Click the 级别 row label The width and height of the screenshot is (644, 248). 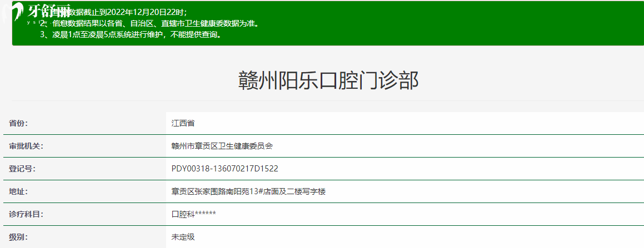[18, 237]
